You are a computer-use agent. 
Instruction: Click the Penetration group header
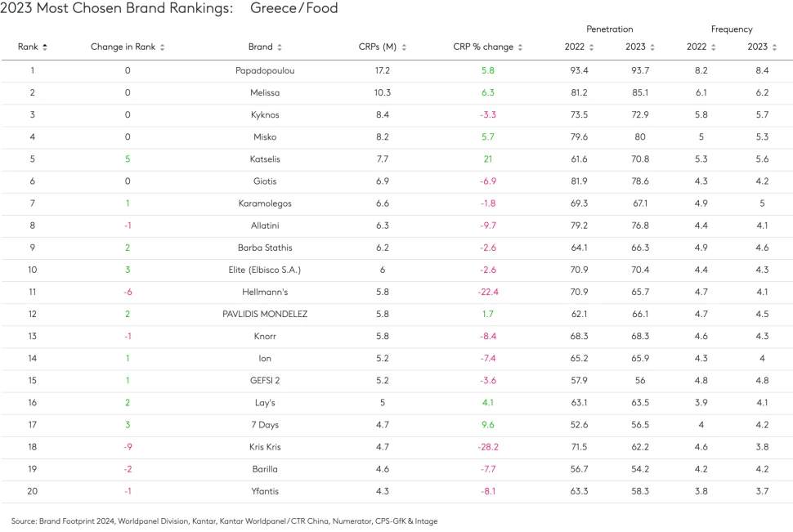click(610, 29)
